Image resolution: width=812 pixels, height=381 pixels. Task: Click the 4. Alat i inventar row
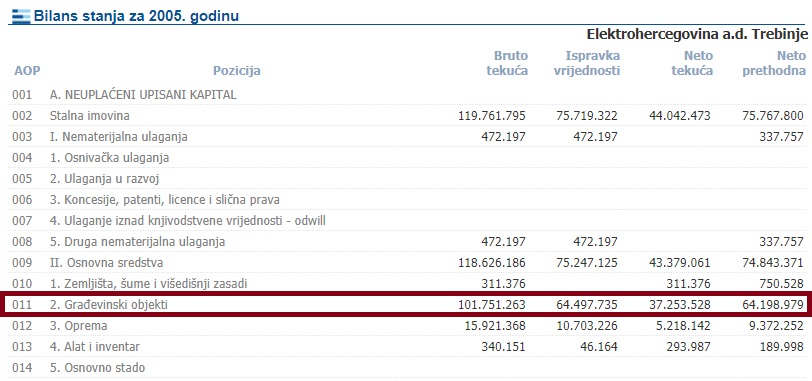[406, 347]
